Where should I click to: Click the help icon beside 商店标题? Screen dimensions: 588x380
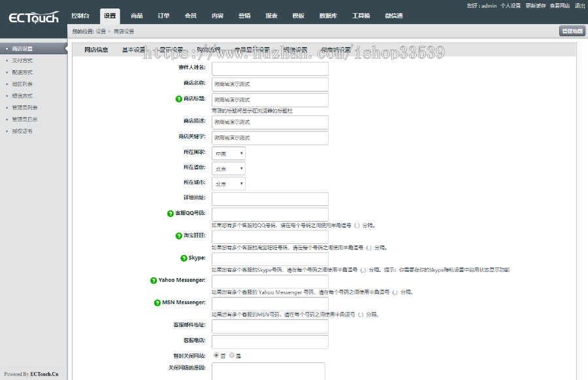(x=179, y=99)
